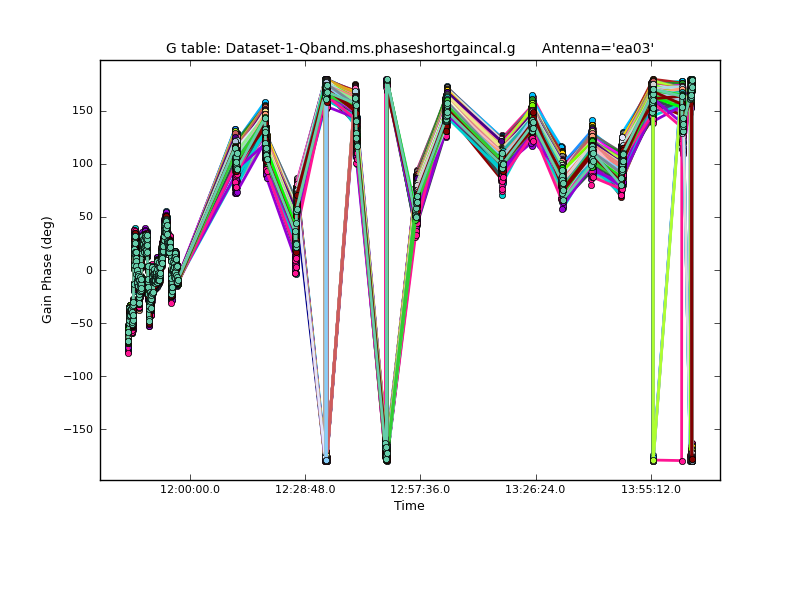This screenshot has height=600, width=800.
Task: Select the 'Gain Phase (deg)' y-axis label
Action: click(x=47, y=270)
